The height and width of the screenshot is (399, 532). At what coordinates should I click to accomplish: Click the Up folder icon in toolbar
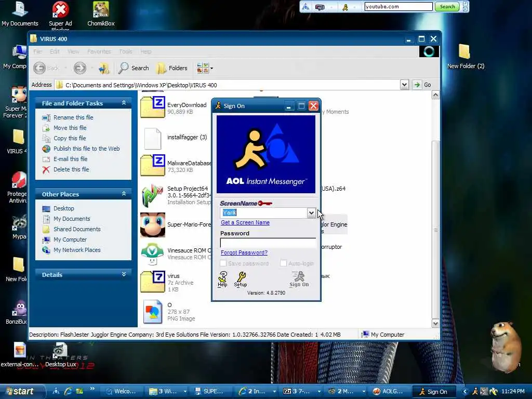104,68
